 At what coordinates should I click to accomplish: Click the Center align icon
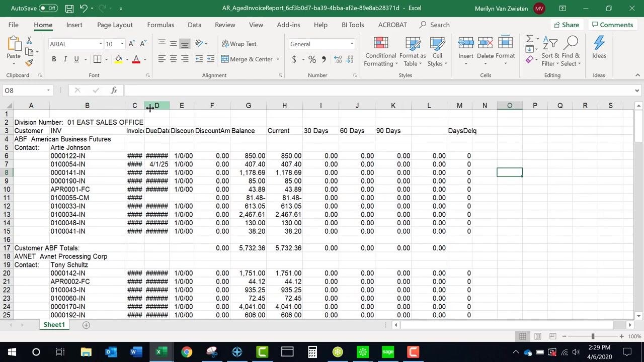point(173,59)
